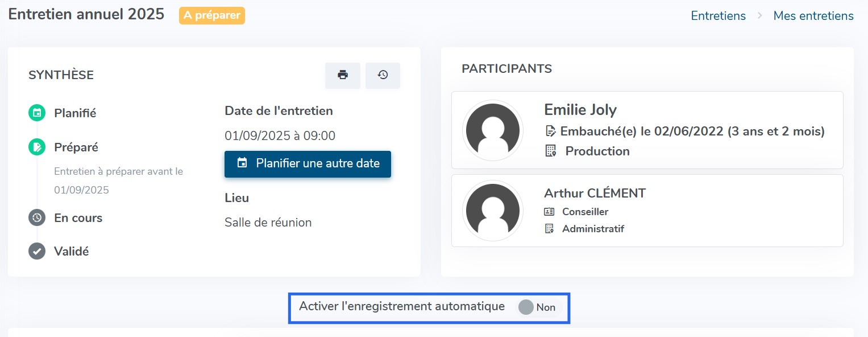Click Emilie Joly's avatar picture

pyautogui.click(x=492, y=130)
